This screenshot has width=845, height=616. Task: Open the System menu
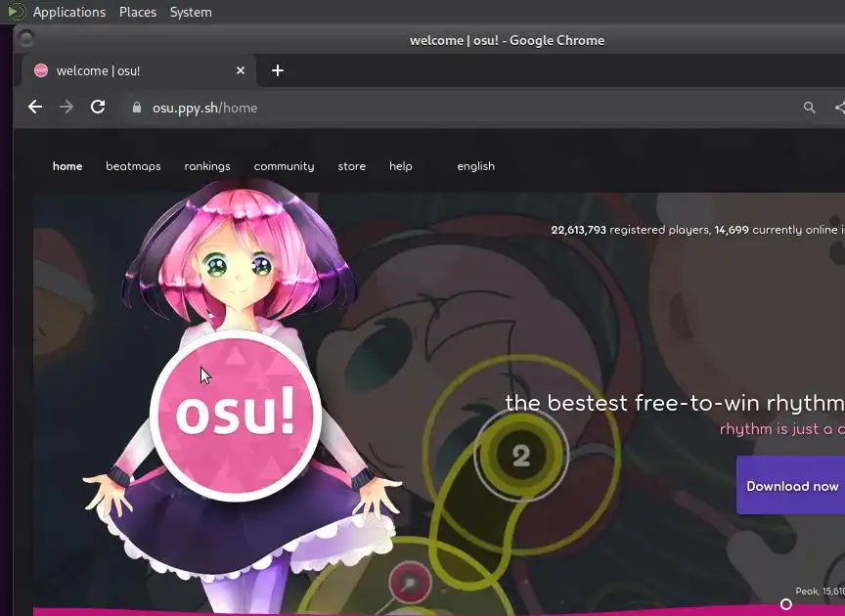point(191,12)
